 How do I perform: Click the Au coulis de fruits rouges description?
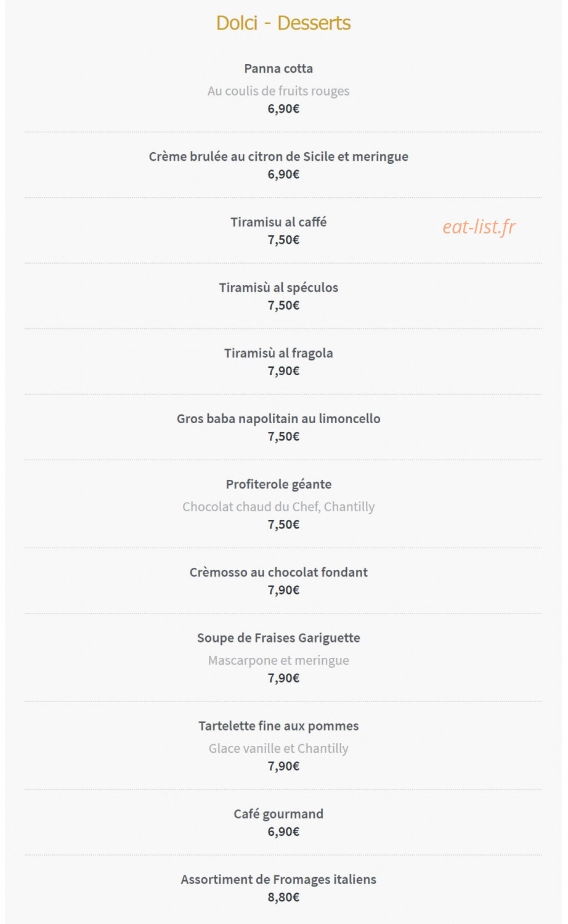tap(278, 91)
